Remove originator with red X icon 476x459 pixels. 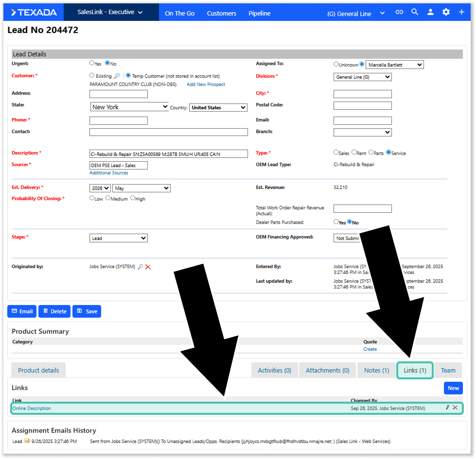(148, 267)
